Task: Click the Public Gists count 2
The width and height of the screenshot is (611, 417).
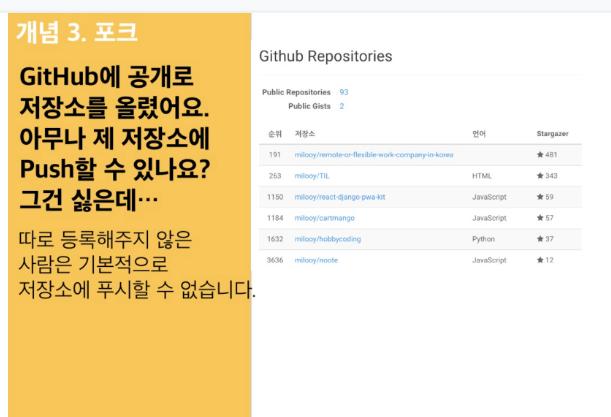Action: [x=342, y=106]
